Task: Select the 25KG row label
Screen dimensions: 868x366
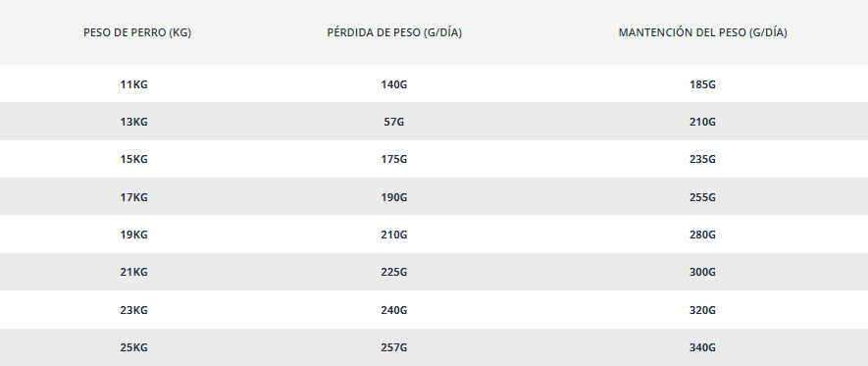Action: (x=134, y=347)
